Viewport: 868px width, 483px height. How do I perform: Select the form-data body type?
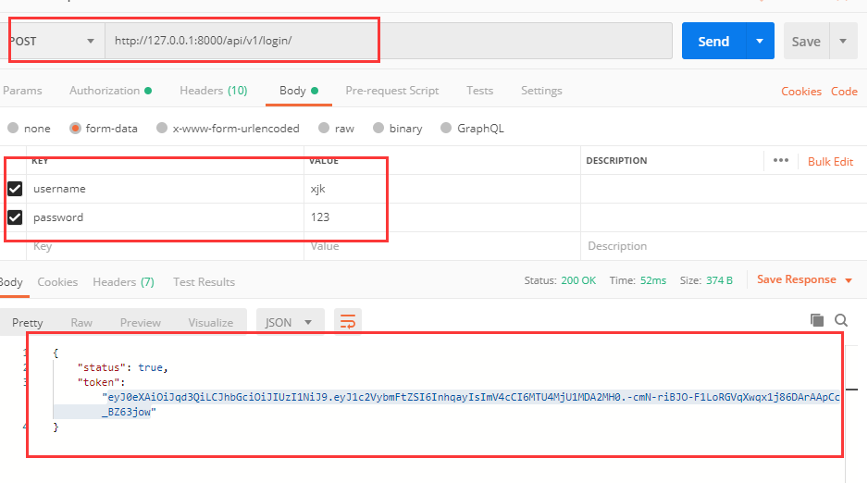point(75,128)
